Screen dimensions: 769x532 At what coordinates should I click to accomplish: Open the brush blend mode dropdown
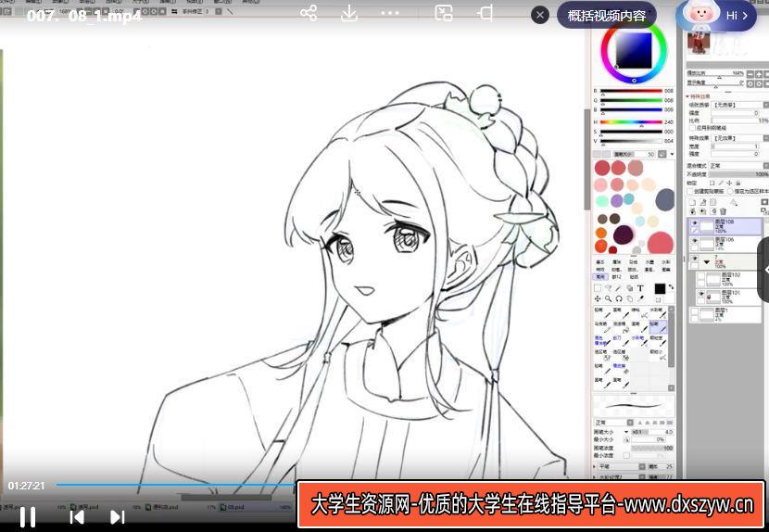point(614,423)
